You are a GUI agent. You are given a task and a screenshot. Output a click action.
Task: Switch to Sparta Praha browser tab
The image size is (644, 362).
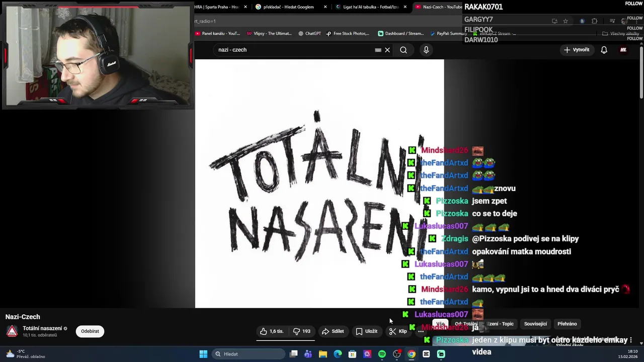pyautogui.click(x=216, y=7)
